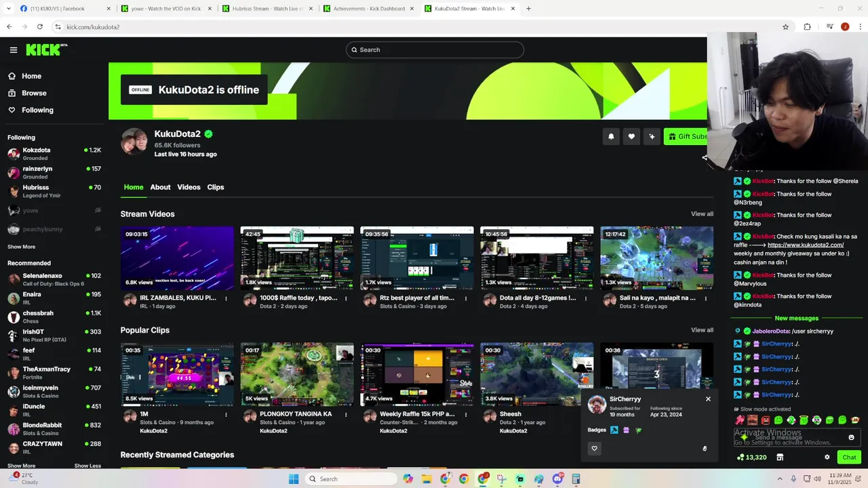Click the Gift Subs button
The image size is (868, 488).
click(686, 136)
